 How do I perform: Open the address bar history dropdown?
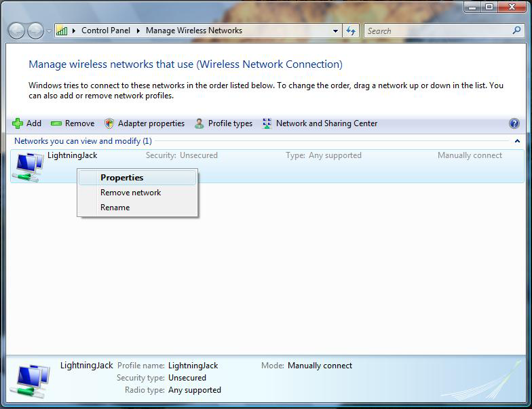coord(335,31)
